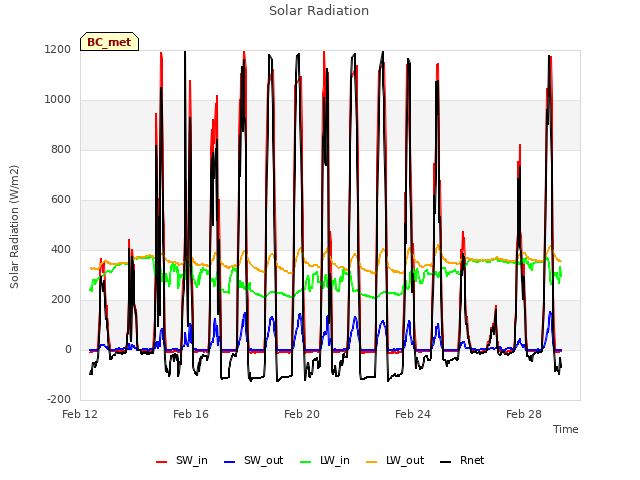This screenshot has height=480, width=640.
Task: Click the green LW_in legend swatch
Action: click(306, 462)
